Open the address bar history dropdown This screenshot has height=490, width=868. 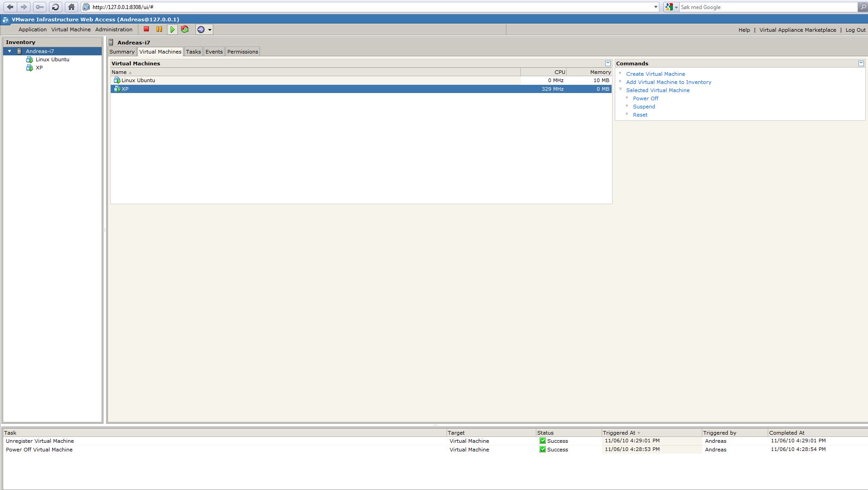[656, 7]
